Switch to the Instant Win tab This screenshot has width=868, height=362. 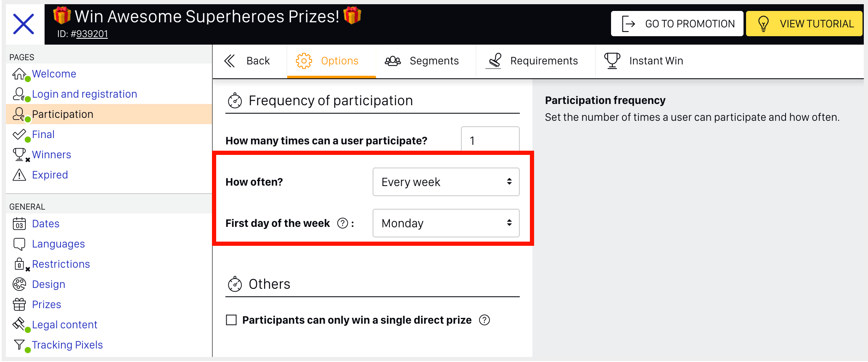point(643,61)
